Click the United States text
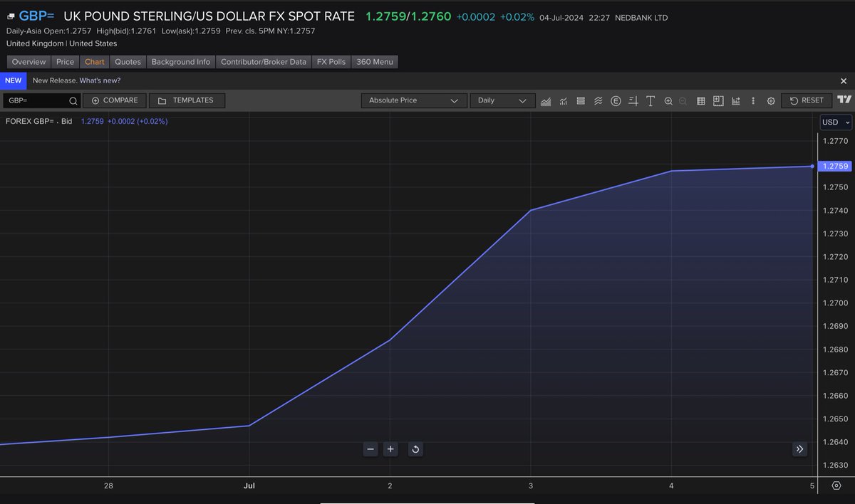The width and height of the screenshot is (855, 504). [93, 43]
